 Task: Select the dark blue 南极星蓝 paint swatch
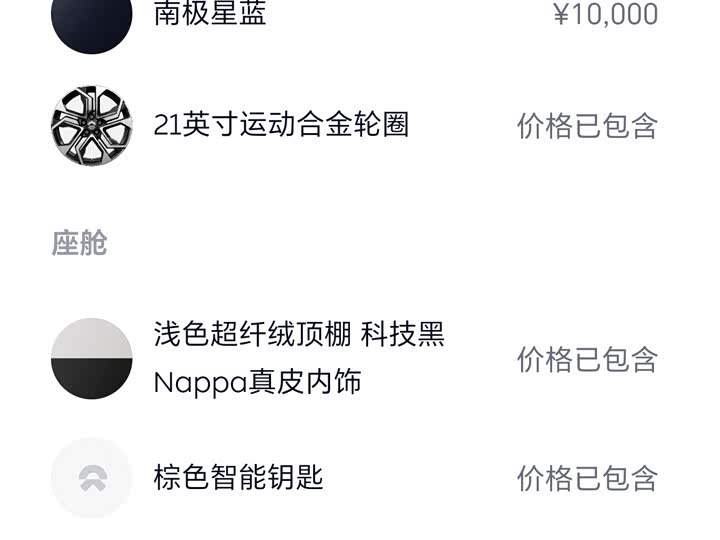click(91, 21)
